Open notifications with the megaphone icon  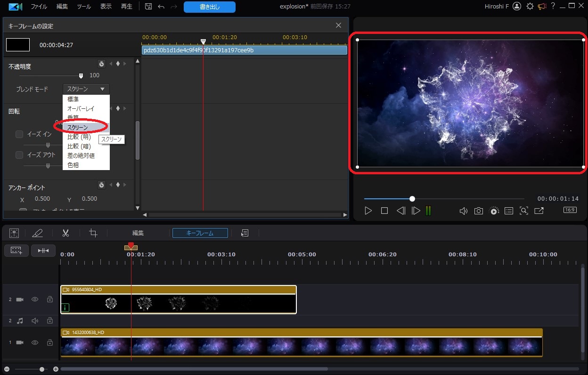tap(542, 6)
